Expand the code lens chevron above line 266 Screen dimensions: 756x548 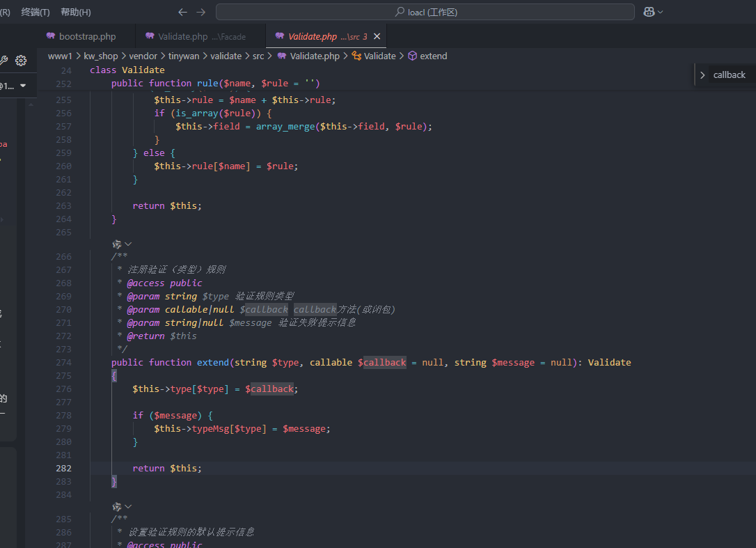click(128, 244)
